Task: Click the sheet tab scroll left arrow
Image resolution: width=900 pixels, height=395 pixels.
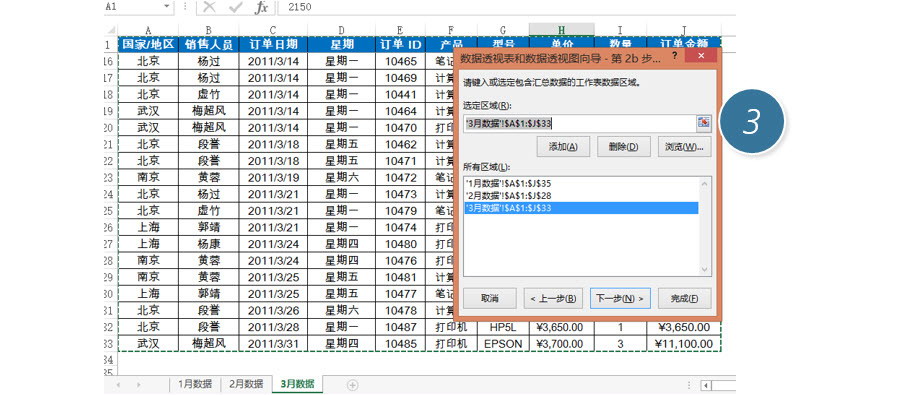Action: pos(119,385)
